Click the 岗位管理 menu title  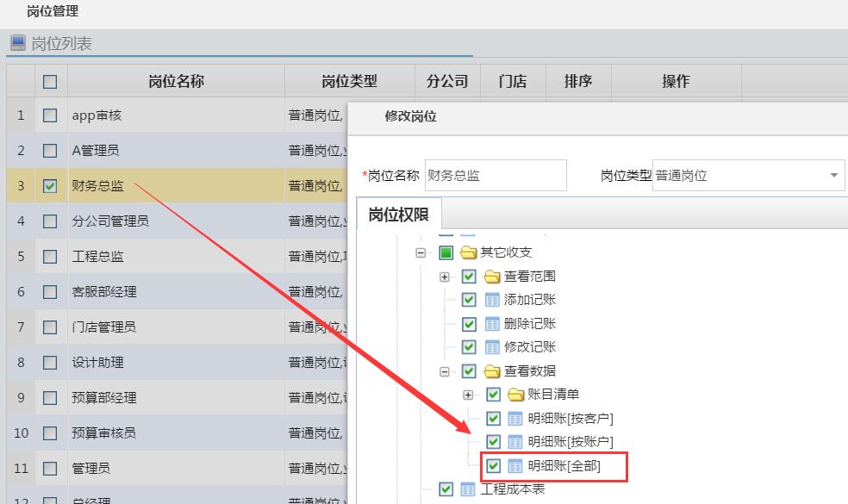[51, 11]
